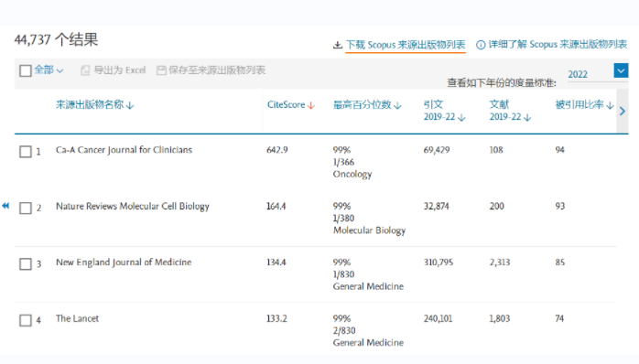
Task: Sort by 来源出版物名称 column header
Action: [x=90, y=104]
